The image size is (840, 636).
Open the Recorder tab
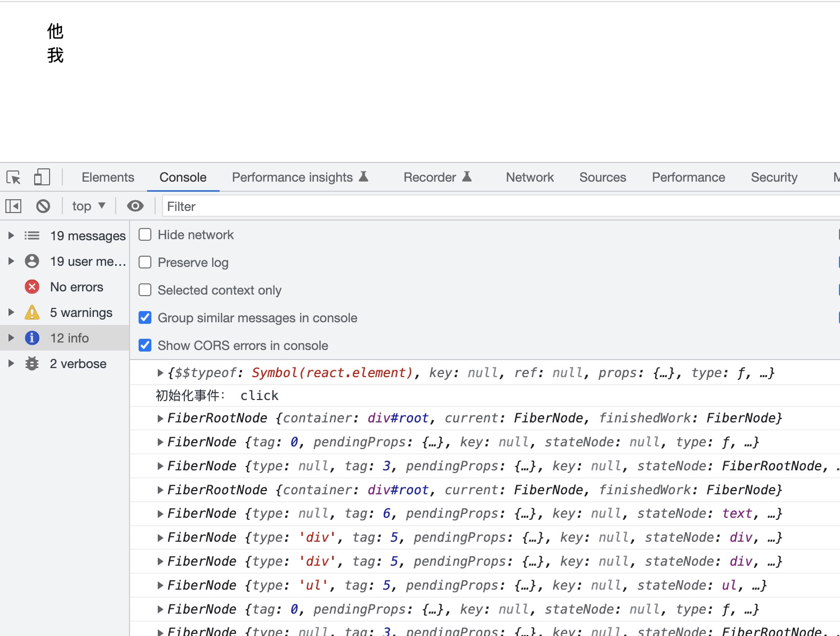pos(438,177)
